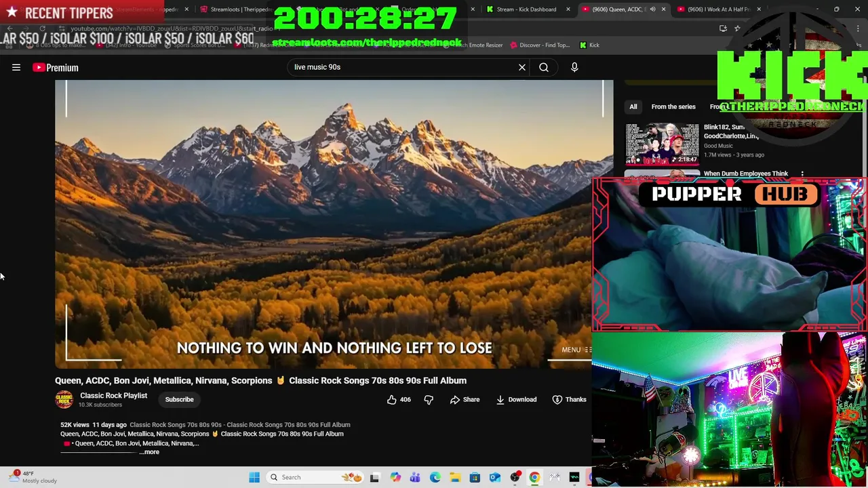Image resolution: width=868 pixels, height=488 pixels.
Task: Bookmark this page with the star
Action: click(737, 28)
